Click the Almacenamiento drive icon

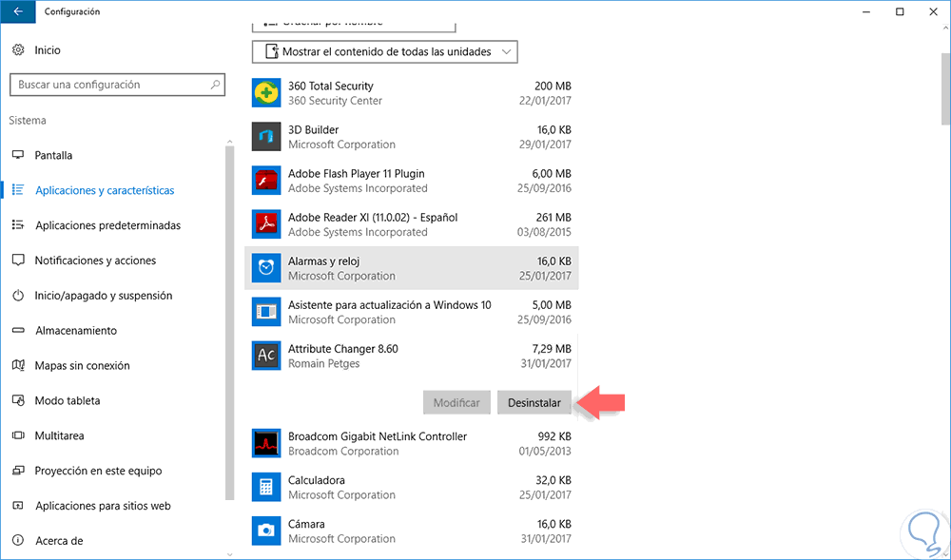point(18,331)
